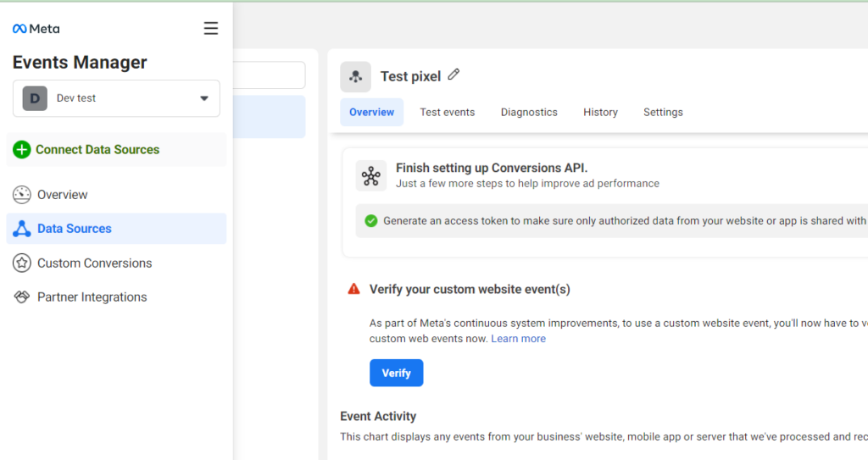Open the Settings tab
Viewport: 868px width, 460px height.
tap(663, 113)
